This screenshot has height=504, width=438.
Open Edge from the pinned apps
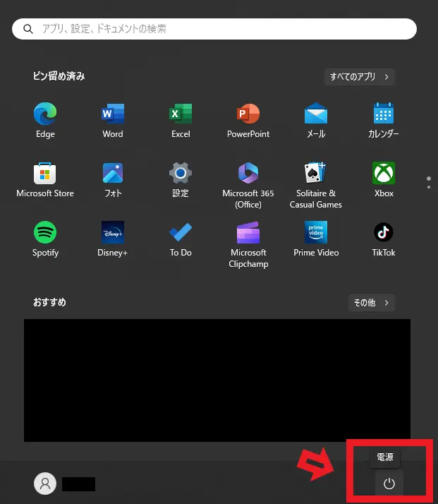[45, 114]
